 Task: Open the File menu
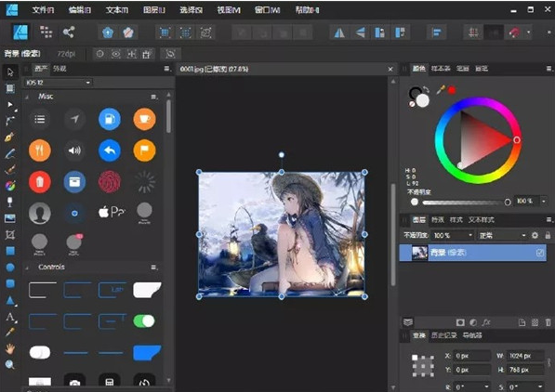43,10
